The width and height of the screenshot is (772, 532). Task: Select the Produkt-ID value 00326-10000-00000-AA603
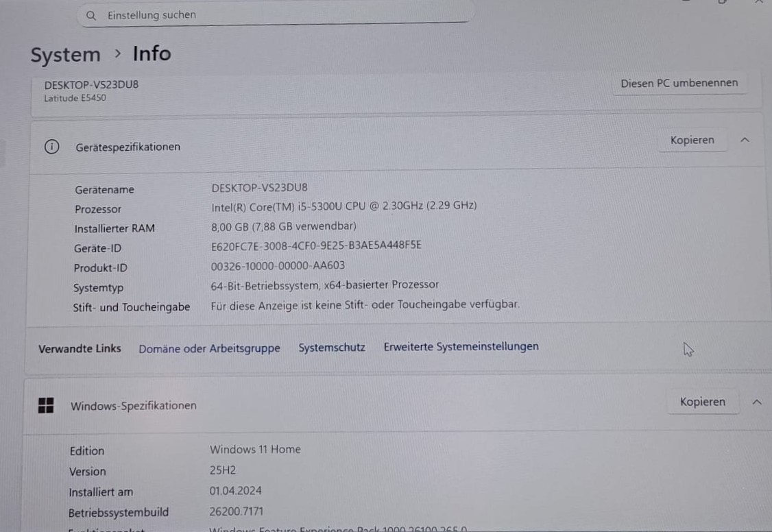point(278,266)
